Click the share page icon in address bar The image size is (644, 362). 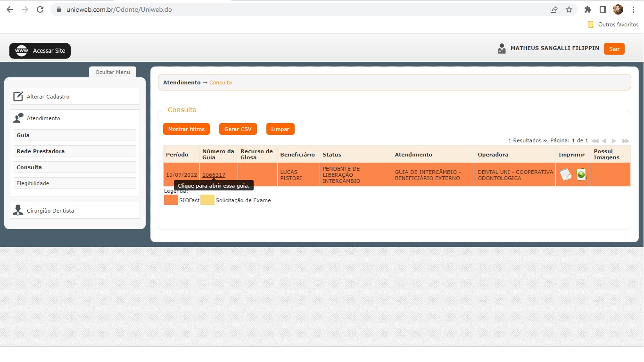click(554, 9)
